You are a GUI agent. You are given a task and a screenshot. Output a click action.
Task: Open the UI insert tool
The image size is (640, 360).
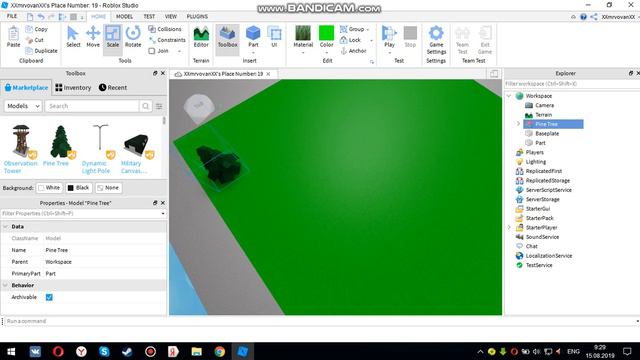(274, 36)
